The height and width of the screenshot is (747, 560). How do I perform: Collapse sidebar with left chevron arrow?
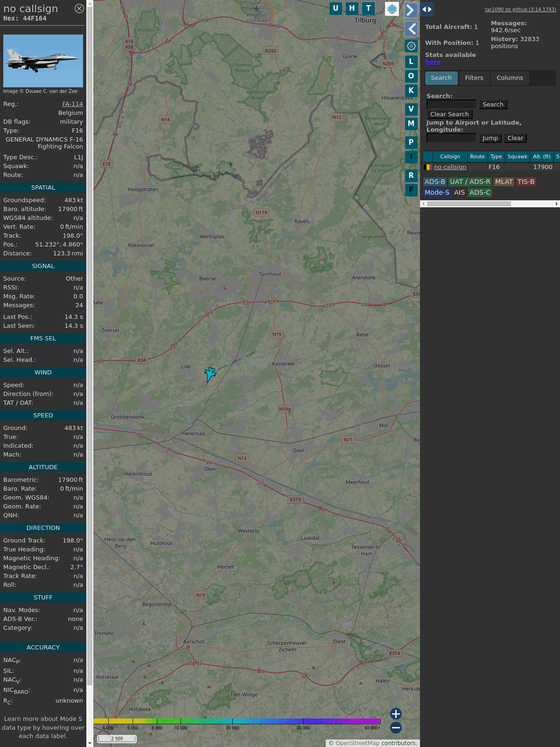coord(411,29)
